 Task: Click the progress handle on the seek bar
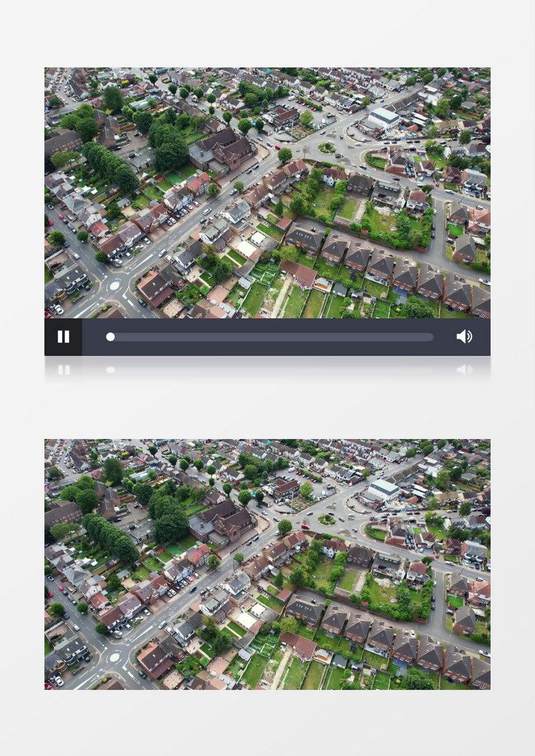(110, 337)
